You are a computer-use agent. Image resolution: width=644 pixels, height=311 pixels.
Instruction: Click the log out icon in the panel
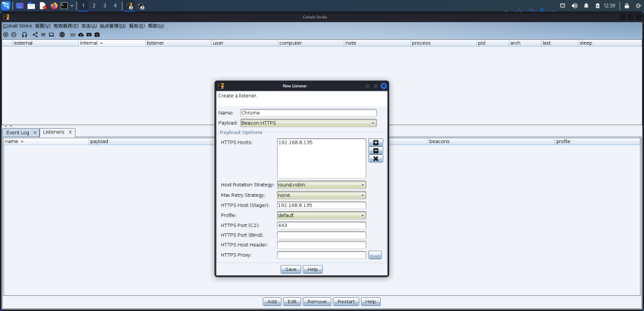638,6
